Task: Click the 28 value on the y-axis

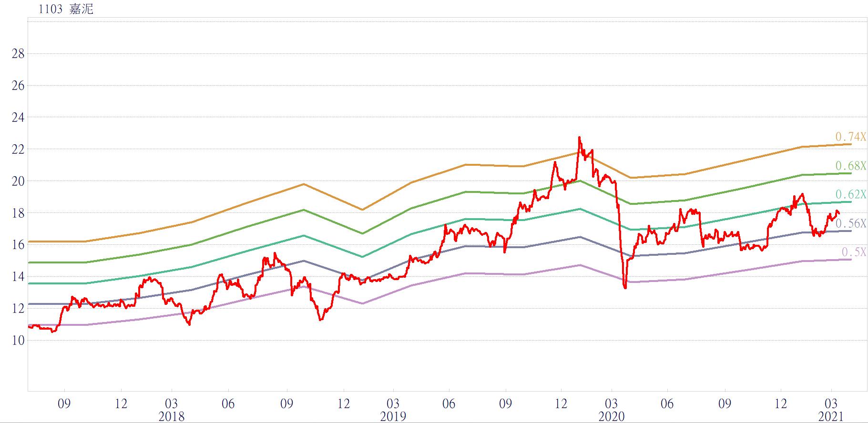Action: [x=18, y=54]
